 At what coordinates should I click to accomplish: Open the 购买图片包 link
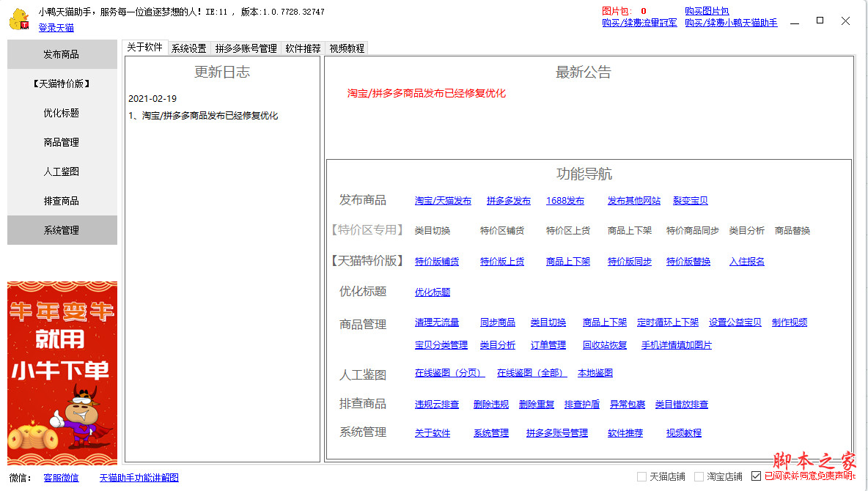tap(707, 11)
